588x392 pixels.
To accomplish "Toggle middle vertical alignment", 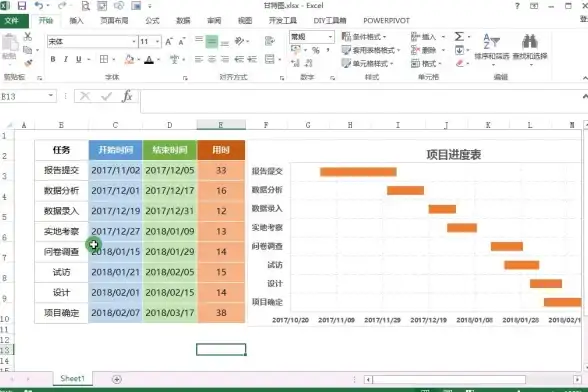I will pos(212,41).
